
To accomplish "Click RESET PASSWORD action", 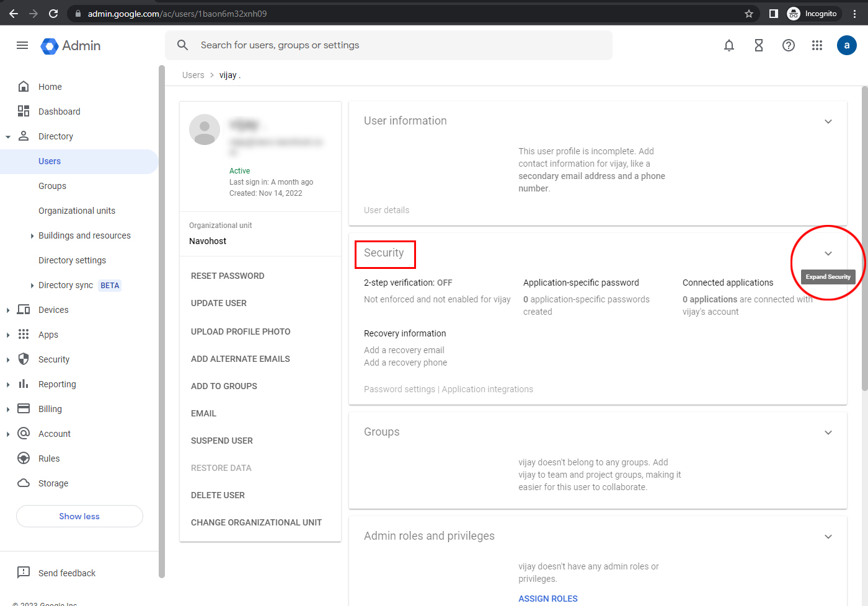I will (x=228, y=276).
